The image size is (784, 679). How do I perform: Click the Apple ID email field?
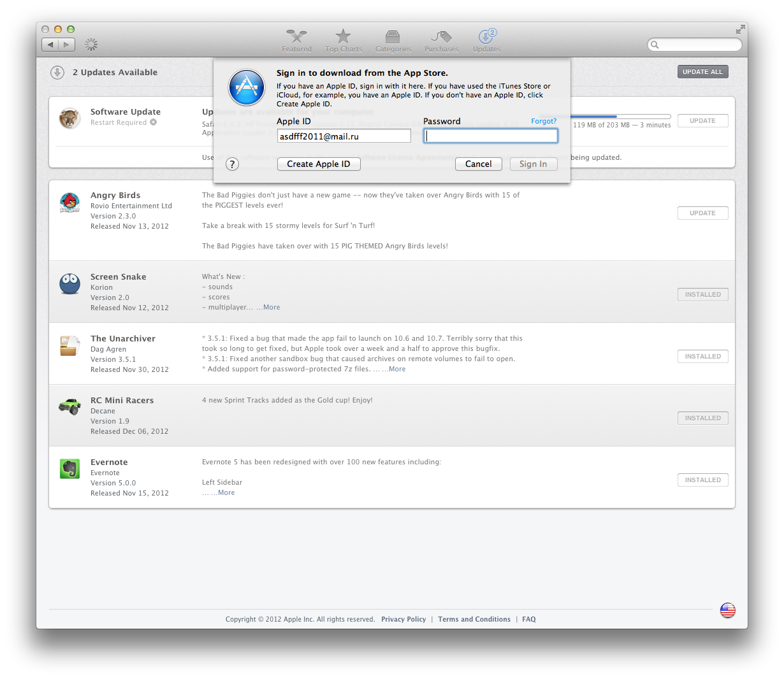[x=344, y=136]
